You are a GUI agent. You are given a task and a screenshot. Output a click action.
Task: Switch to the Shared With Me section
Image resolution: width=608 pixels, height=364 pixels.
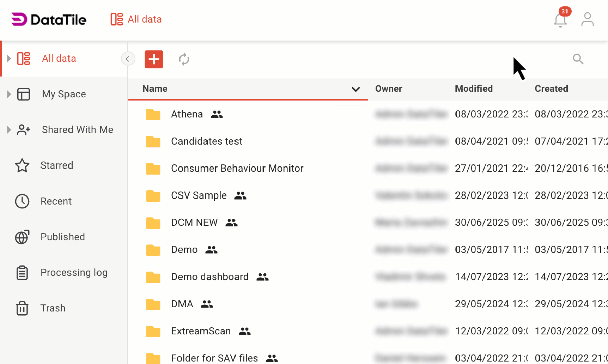[77, 130]
